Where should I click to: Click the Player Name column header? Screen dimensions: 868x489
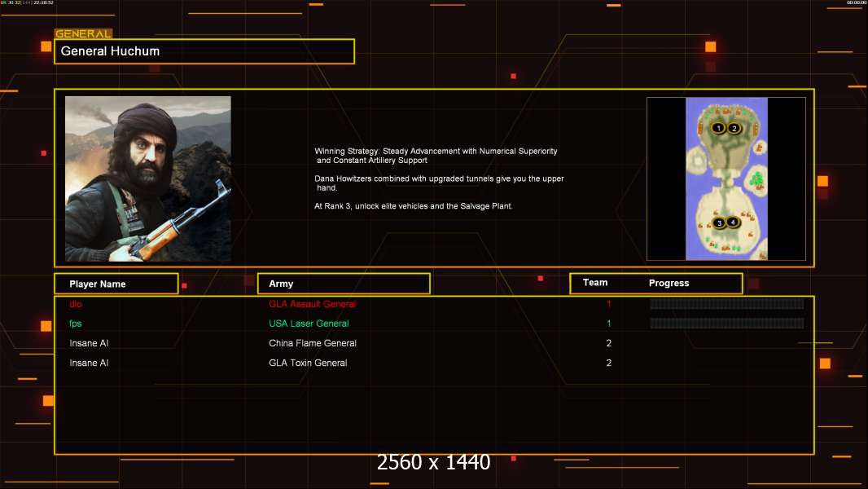point(116,284)
